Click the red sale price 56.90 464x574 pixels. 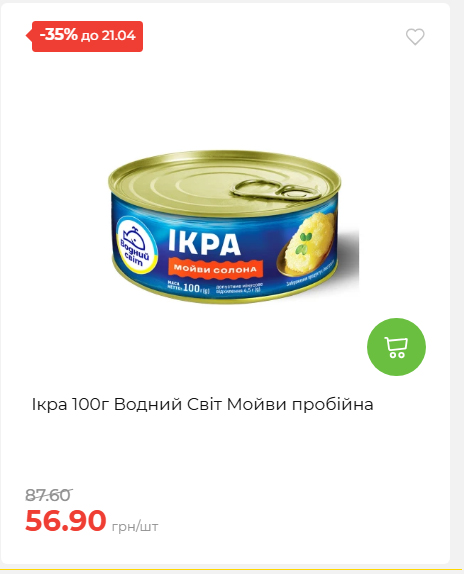pyautogui.click(x=66, y=520)
